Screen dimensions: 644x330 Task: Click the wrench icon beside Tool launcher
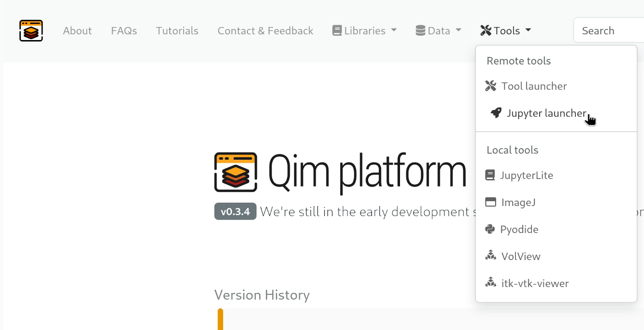click(x=491, y=86)
